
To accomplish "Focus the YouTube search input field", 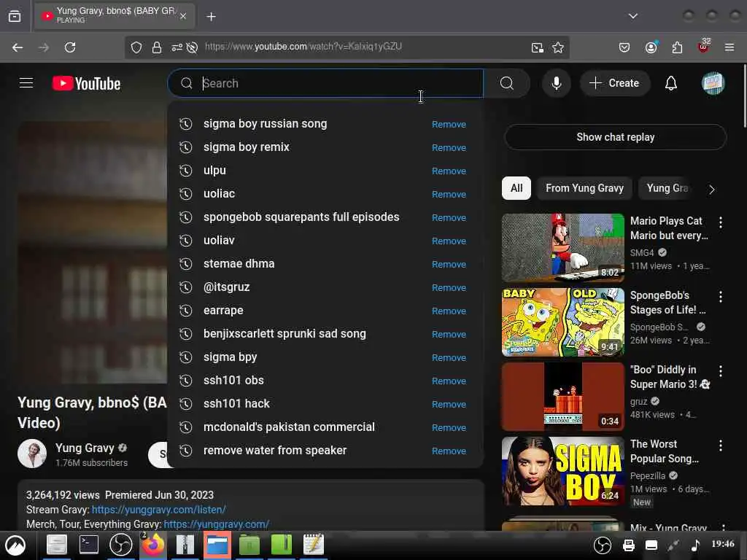I will pyautogui.click(x=325, y=83).
